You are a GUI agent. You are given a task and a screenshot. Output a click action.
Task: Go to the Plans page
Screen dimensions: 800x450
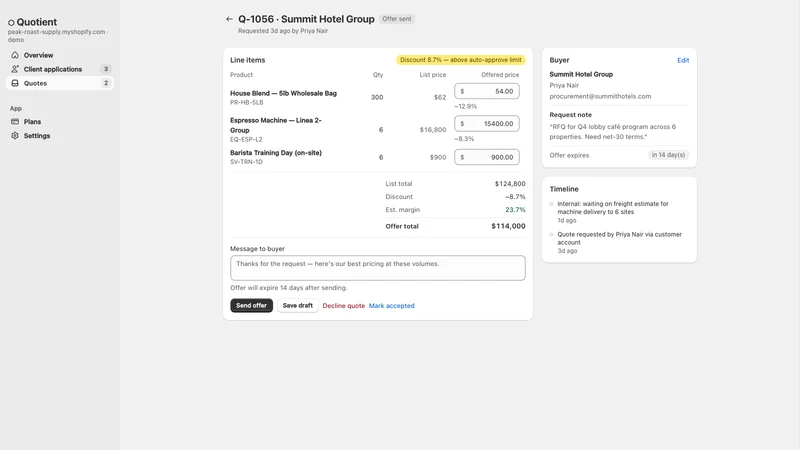(60, 121)
